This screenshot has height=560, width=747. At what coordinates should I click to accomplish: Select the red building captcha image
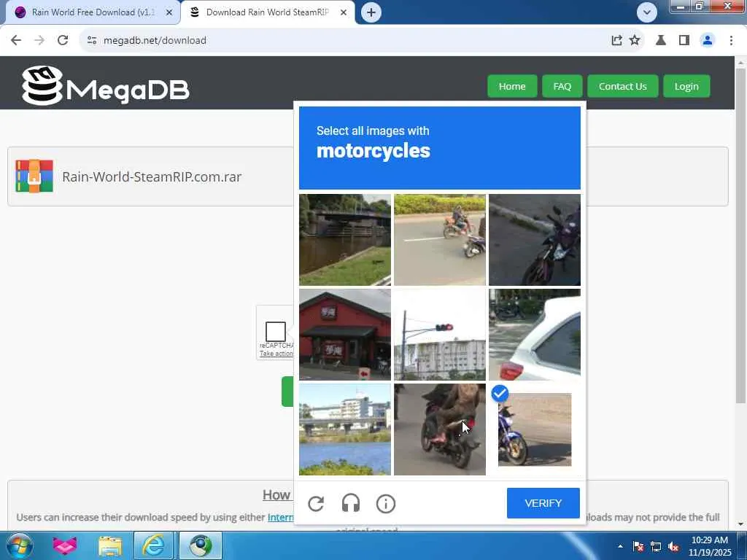point(345,334)
